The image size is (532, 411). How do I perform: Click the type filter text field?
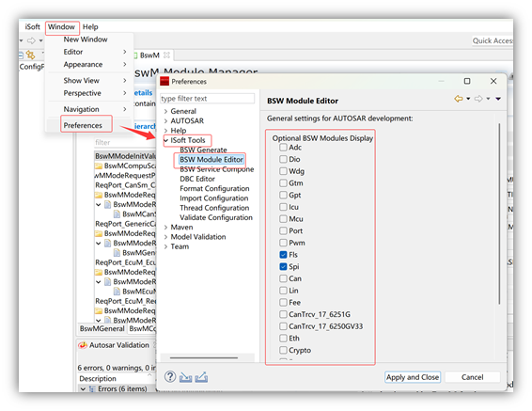(208, 99)
